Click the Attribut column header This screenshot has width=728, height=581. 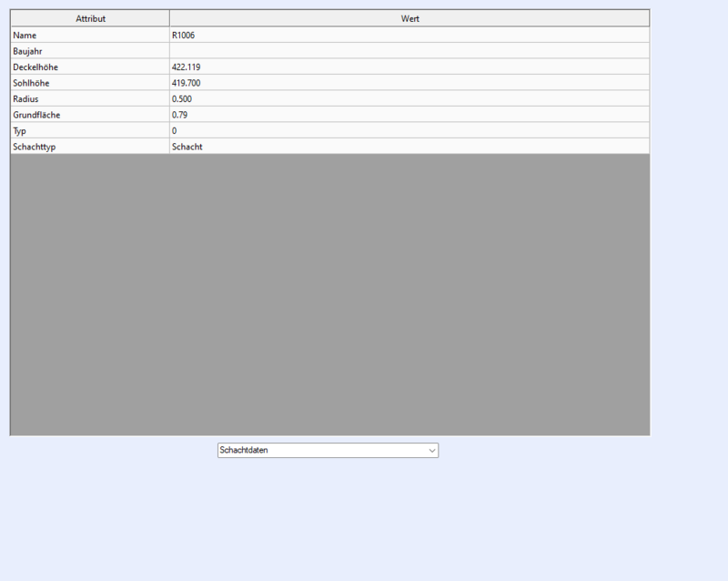click(x=90, y=18)
